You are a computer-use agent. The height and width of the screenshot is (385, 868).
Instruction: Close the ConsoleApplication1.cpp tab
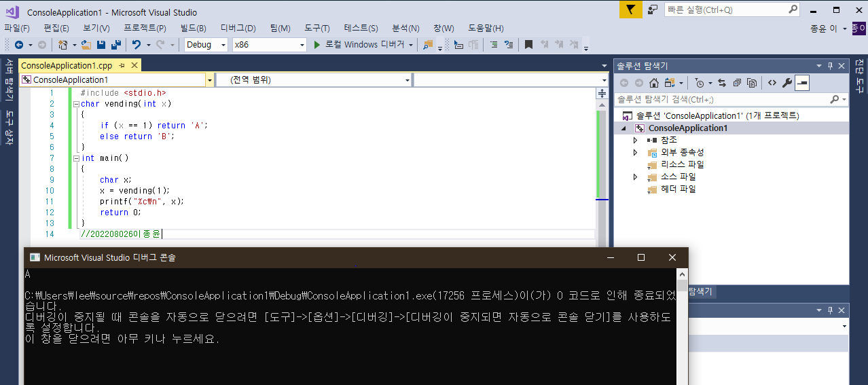tap(134, 65)
